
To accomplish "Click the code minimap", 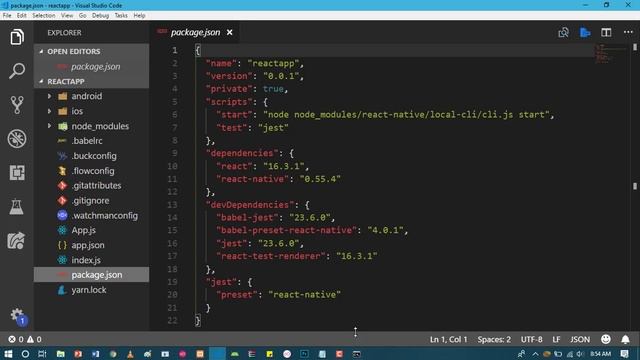I will point(610,53).
